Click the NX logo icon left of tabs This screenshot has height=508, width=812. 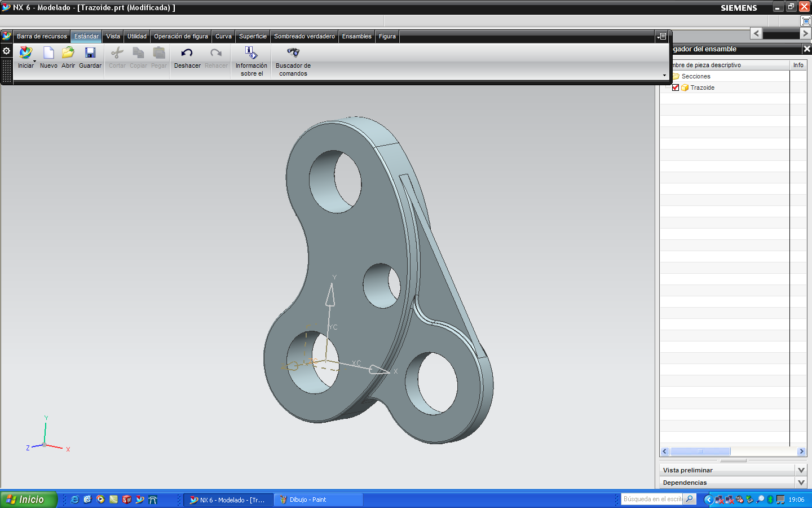[7, 36]
